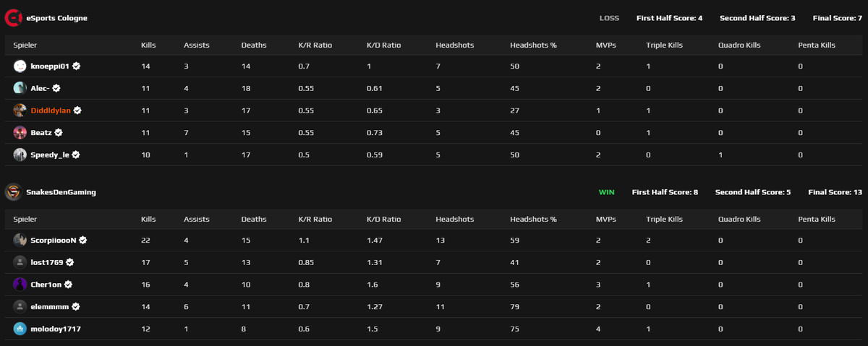This screenshot has width=868, height=346.
Task: Click K/R Ratio header in eSports Cologne table
Action: [x=315, y=45]
